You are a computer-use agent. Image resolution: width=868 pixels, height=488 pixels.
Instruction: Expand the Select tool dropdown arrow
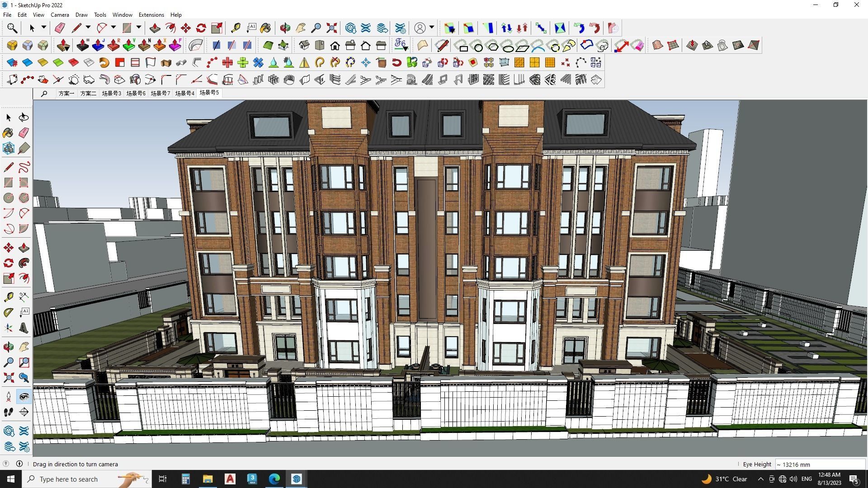pyautogui.click(x=44, y=28)
